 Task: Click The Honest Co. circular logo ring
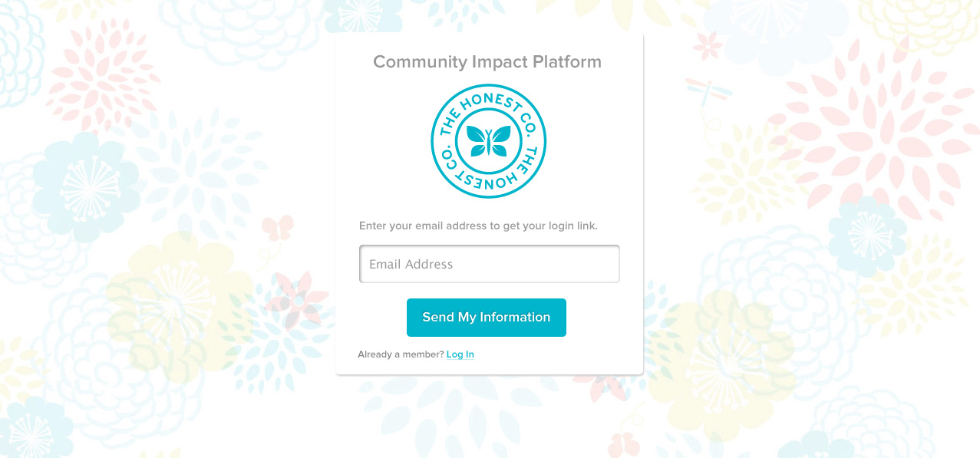(x=488, y=141)
